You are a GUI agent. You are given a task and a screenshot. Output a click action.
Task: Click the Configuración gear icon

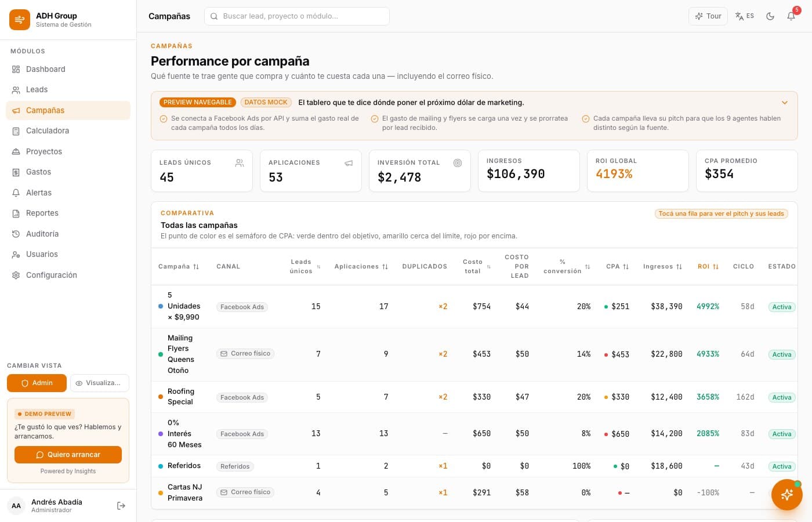16,275
